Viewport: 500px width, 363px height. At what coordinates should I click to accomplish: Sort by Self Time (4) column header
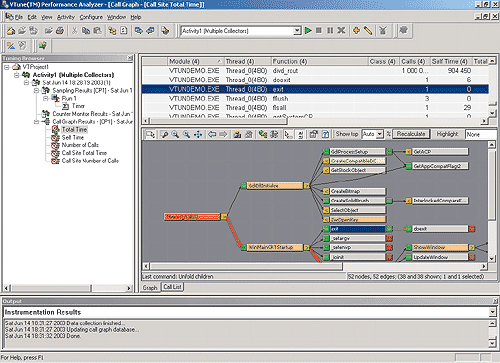click(x=450, y=61)
